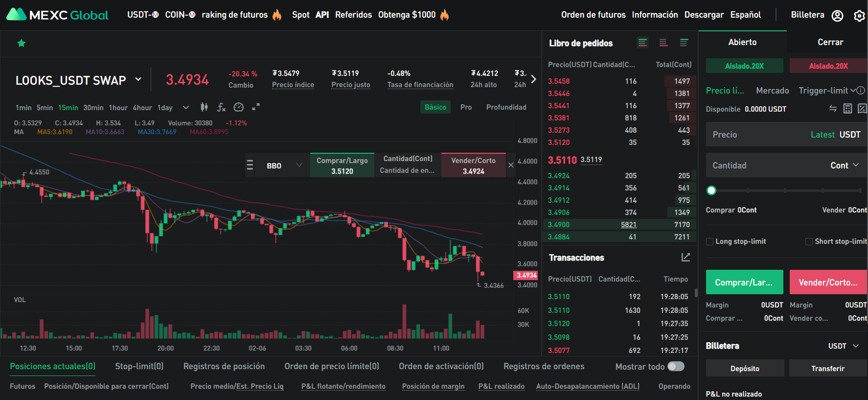Select Básico chart mode
The image size is (868, 400).
[435, 107]
